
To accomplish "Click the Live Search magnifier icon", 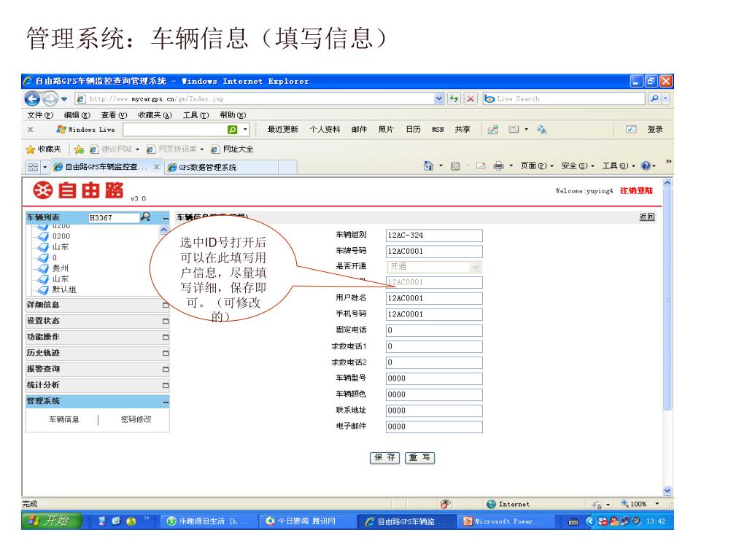I will [654, 98].
